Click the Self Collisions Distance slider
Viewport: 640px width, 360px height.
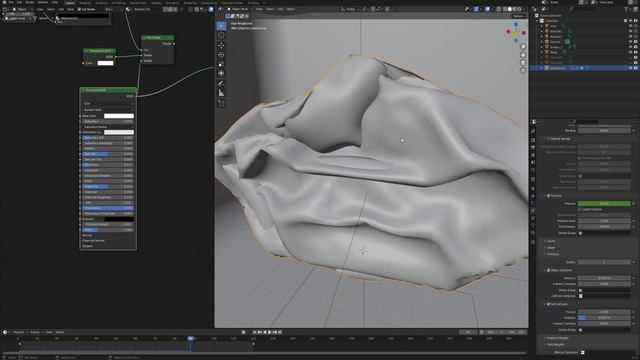[604, 318]
